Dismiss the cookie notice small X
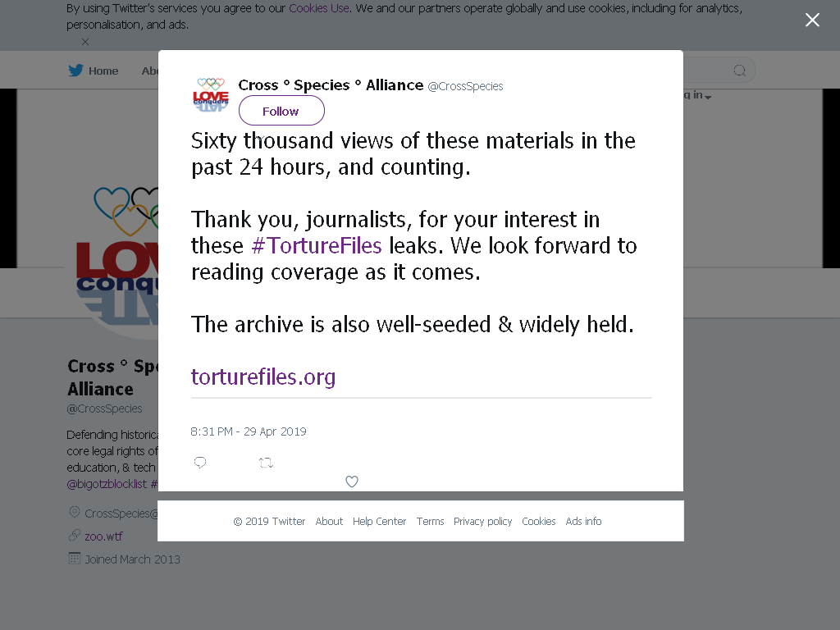The image size is (840, 630). (85, 42)
